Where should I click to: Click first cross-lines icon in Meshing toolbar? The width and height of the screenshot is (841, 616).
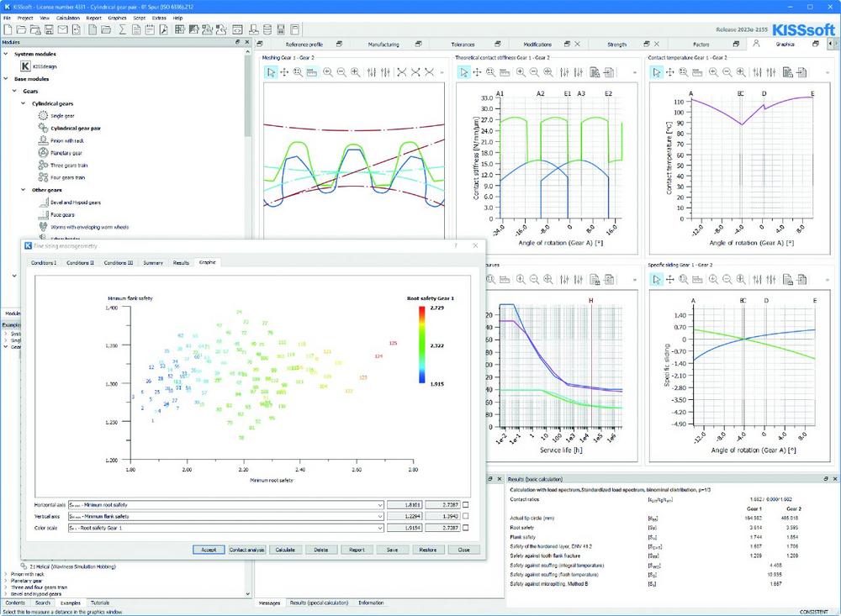click(x=402, y=72)
